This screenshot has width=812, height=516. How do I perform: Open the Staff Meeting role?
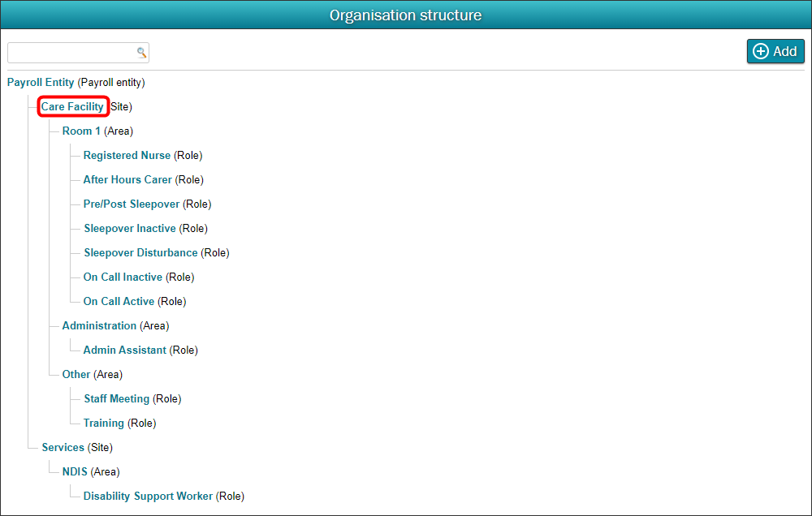(116, 398)
